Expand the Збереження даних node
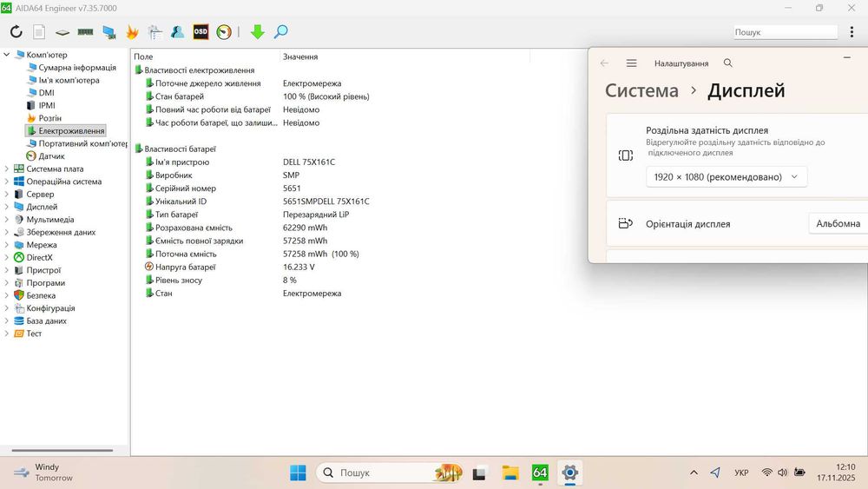This screenshot has height=489, width=868. click(x=7, y=233)
